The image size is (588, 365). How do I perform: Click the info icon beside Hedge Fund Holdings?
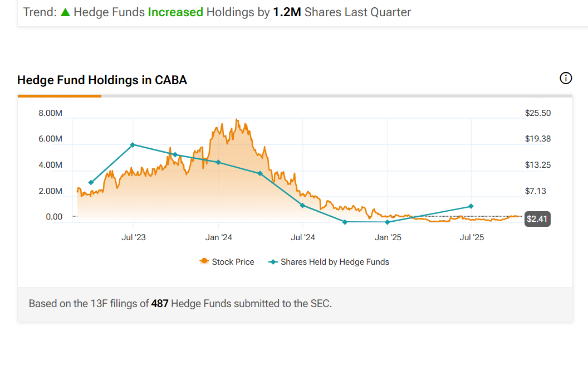566,78
